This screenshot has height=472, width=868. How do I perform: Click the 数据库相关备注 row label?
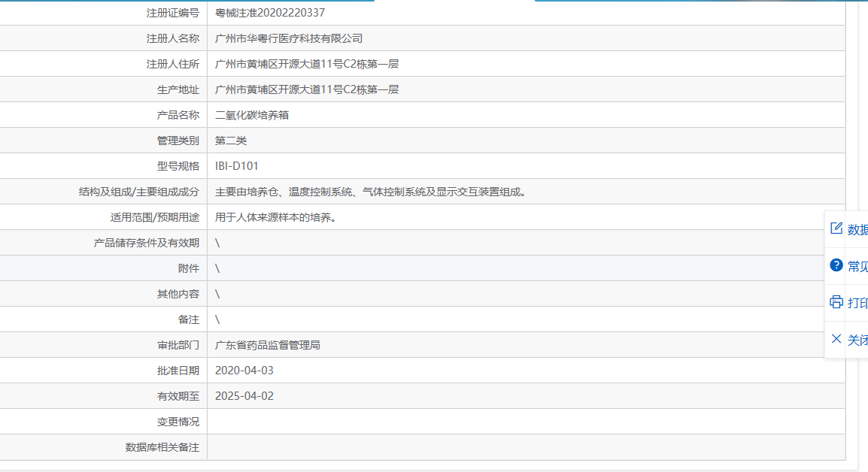[162, 447]
